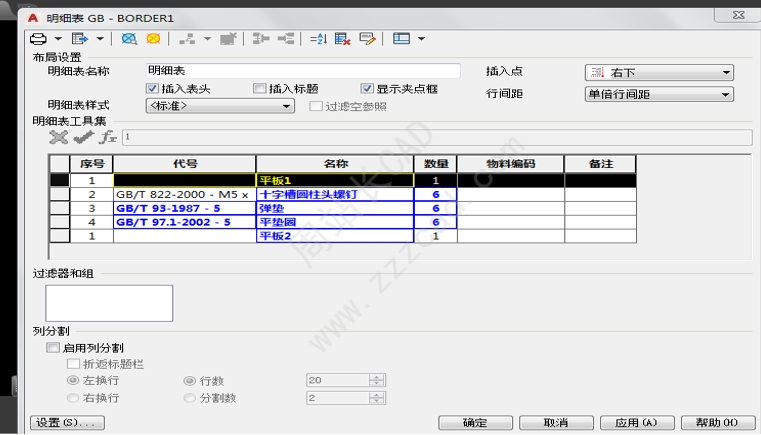Enable the 启用列分割 checkbox
Screen dimensions: 761x435
(54, 348)
